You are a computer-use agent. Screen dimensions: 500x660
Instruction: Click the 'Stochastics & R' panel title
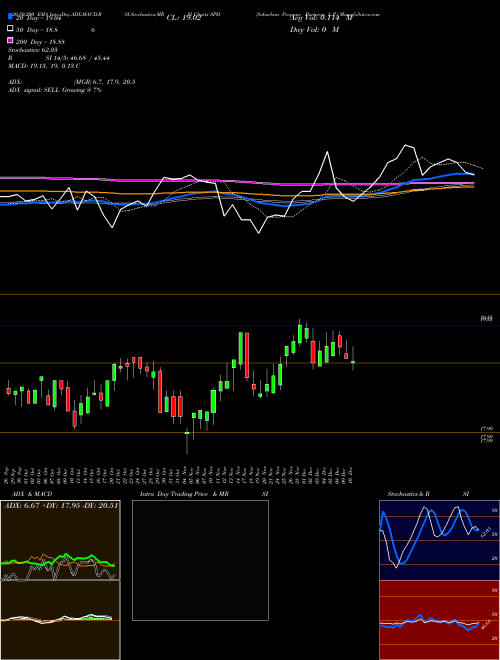point(408,494)
